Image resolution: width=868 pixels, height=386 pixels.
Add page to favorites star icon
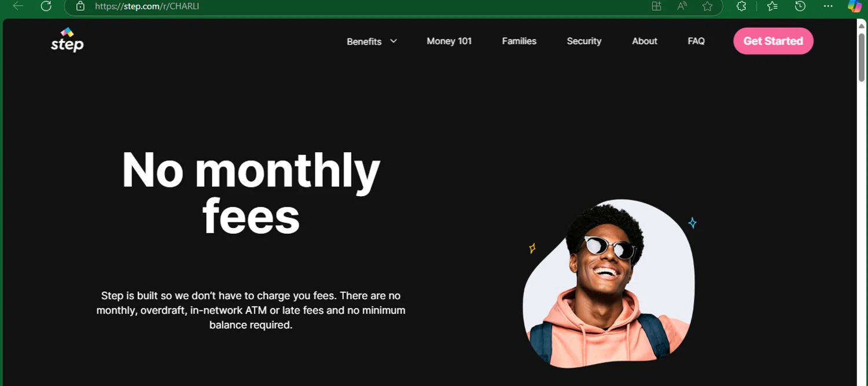[x=707, y=6]
